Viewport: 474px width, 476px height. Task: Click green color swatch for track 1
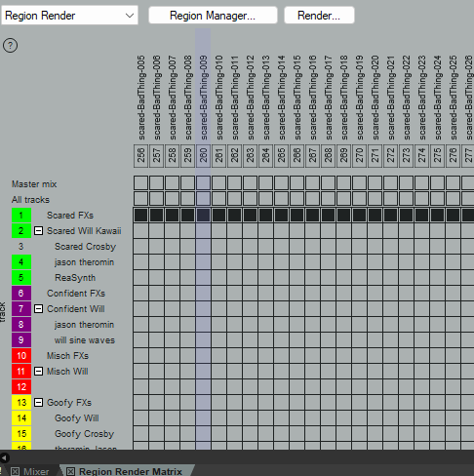click(21, 216)
